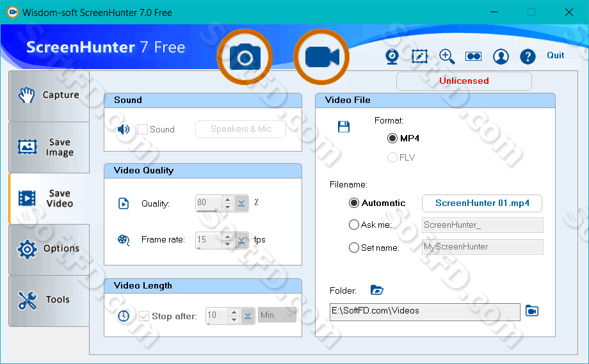Open the zoom magnifier tool
The height and width of the screenshot is (364, 589).
point(447,57)
